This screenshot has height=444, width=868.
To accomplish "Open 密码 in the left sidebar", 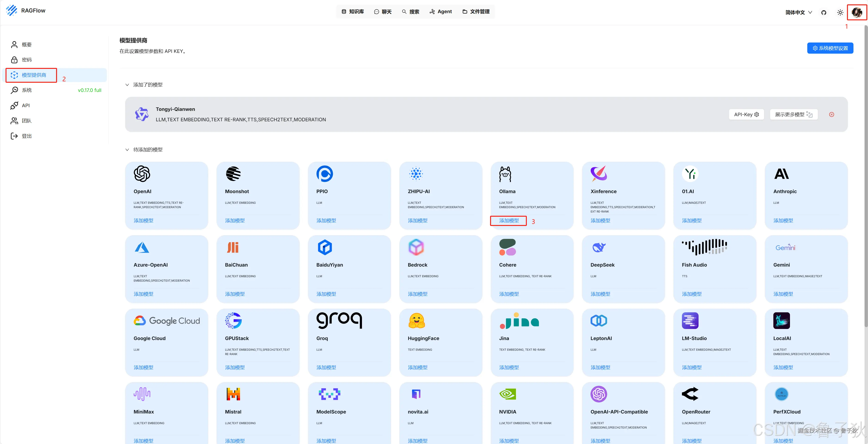I will click(26, 60).
